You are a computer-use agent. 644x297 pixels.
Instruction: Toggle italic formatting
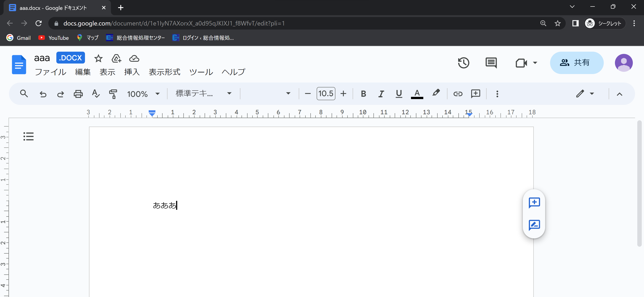pos(381,94)
